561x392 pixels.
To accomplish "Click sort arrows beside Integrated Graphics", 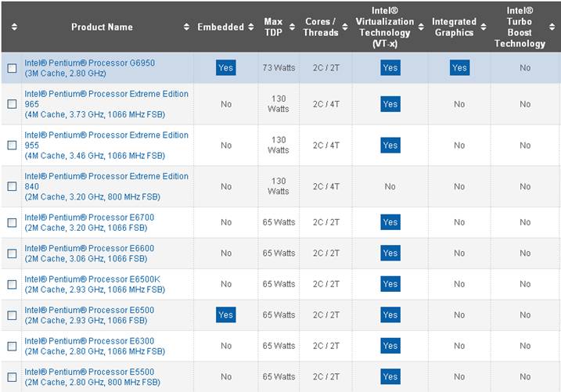I will pos(484,27).
